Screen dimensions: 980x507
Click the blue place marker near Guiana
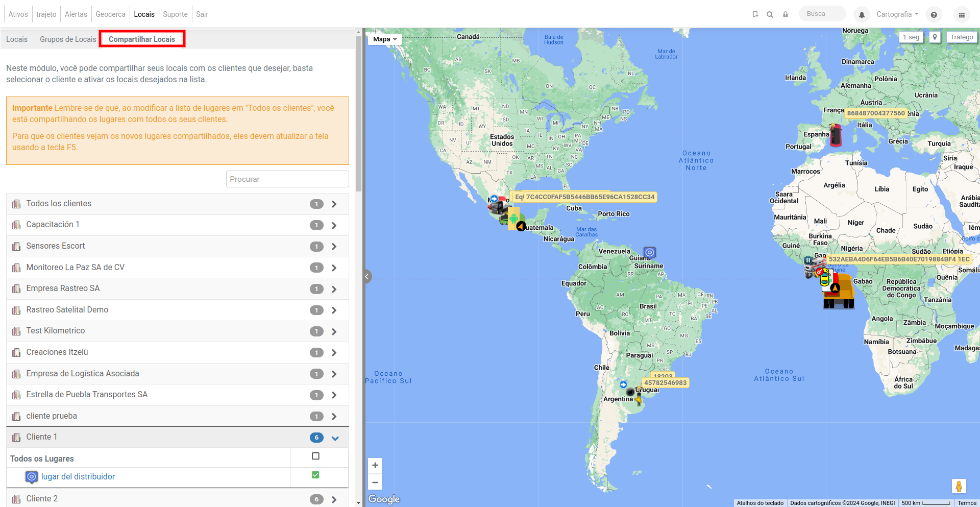click(650, 252)
